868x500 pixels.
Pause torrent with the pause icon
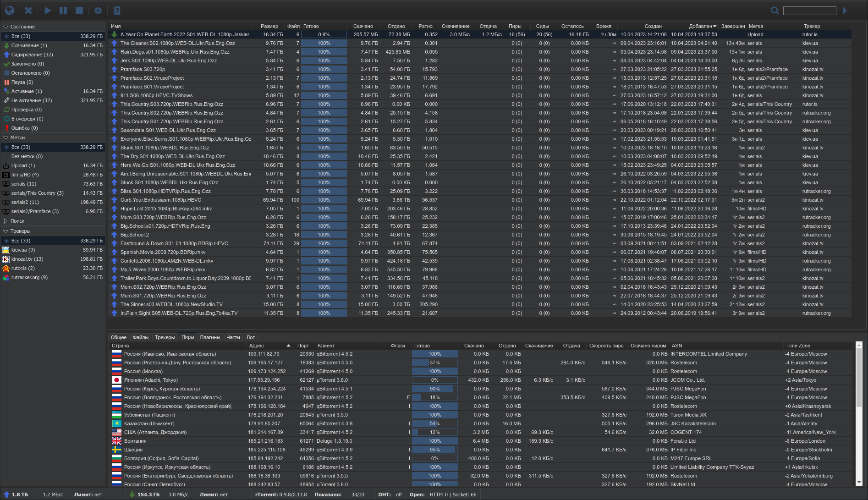pyautogui.click(x=63, y=10)
